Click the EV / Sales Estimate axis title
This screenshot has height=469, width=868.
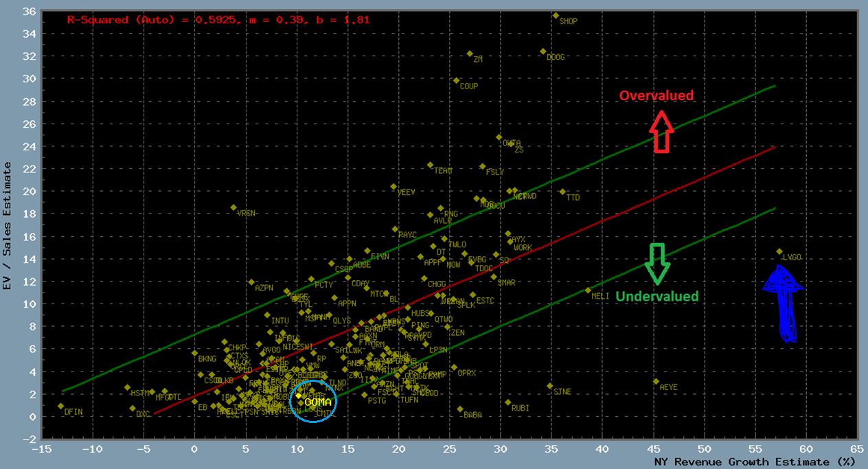point(8,226)
